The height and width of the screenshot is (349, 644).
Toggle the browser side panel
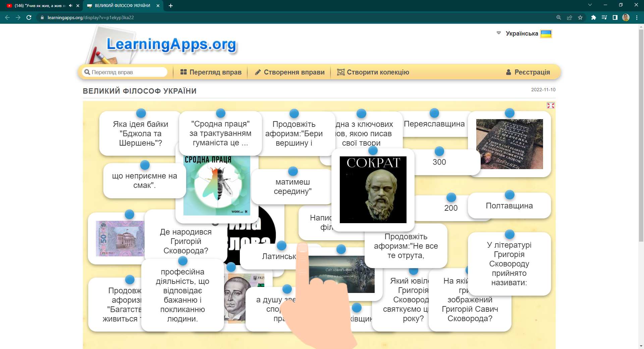pyautogui.click(x=615, y=17)
